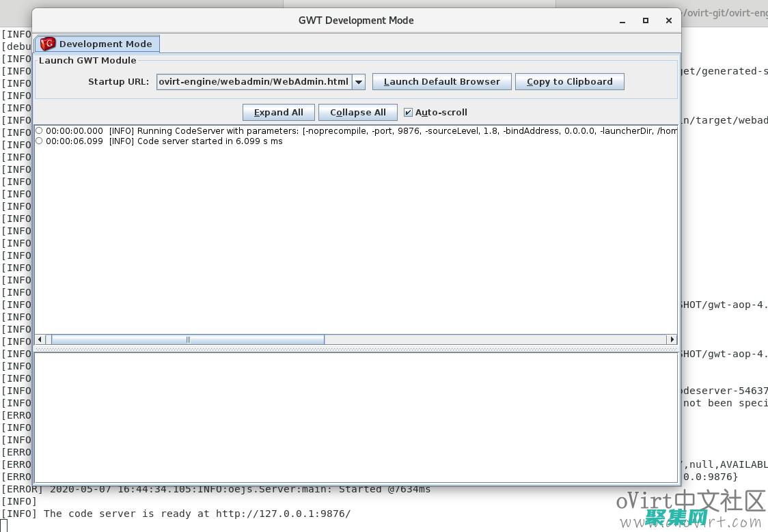Image resolution: width=768 pixels, height=532 pixels.
Task: Click the circle icon beside the 00:00:06.099 log entry
Action: coord(39,141)
